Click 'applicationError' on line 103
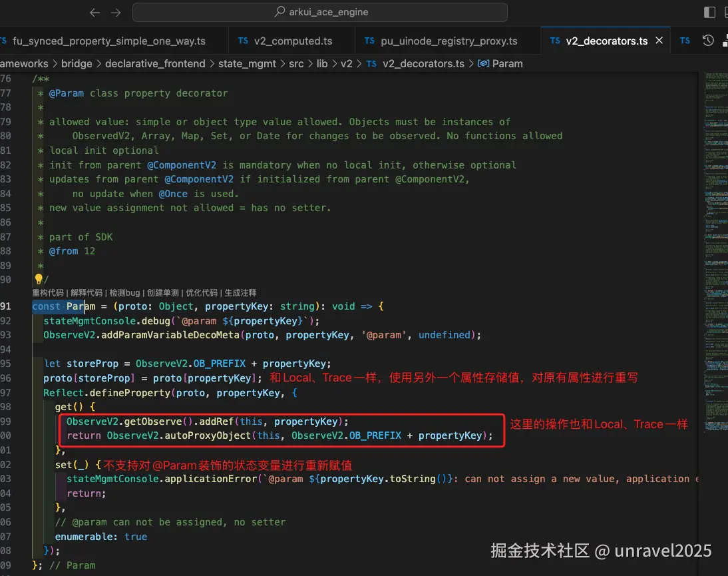728x576 pixels. click(211, 479)
